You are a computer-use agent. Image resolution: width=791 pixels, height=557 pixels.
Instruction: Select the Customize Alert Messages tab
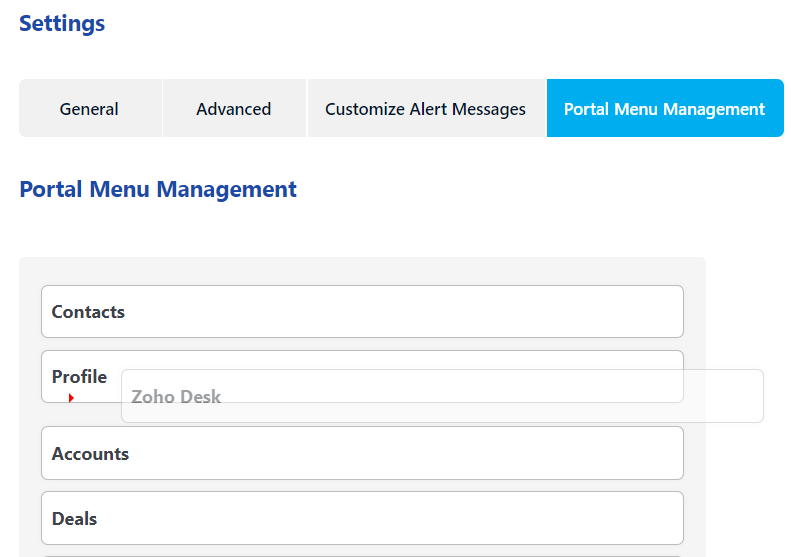[426, 108]
